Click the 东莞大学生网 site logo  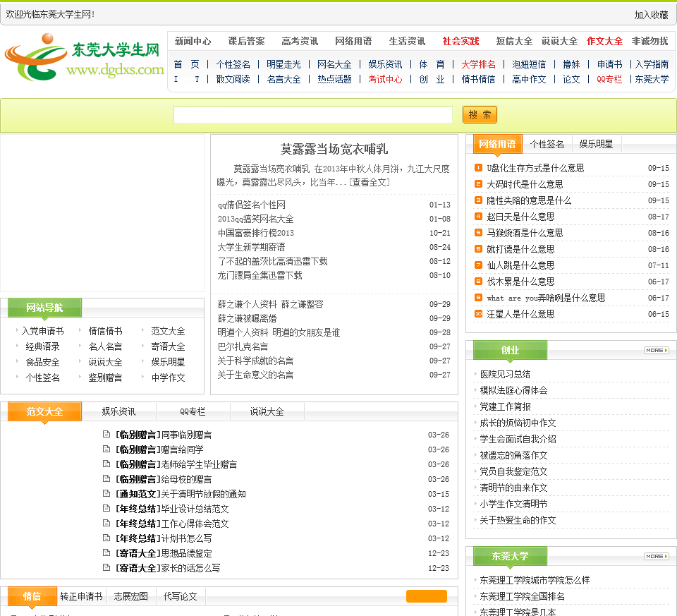(84, 57)
